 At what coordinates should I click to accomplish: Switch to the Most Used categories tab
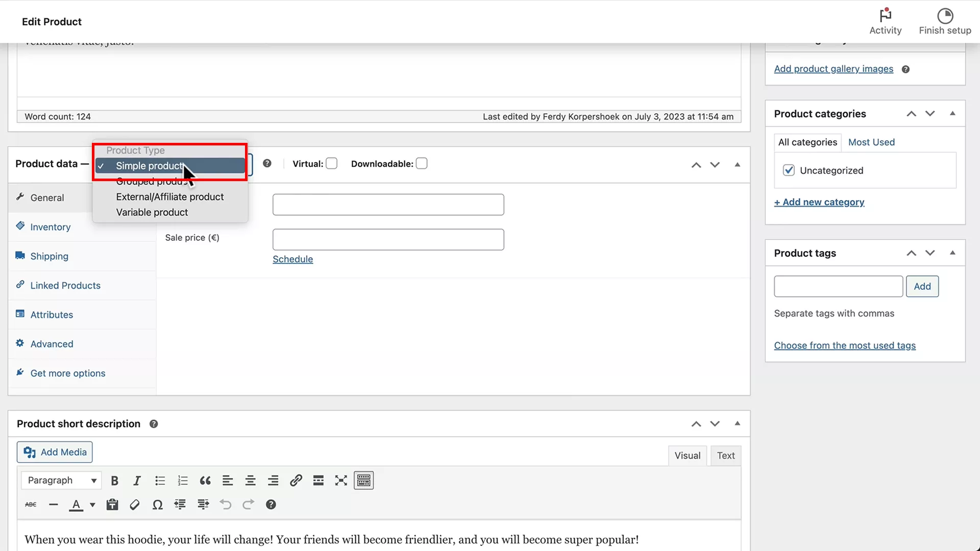coord(871,142)
